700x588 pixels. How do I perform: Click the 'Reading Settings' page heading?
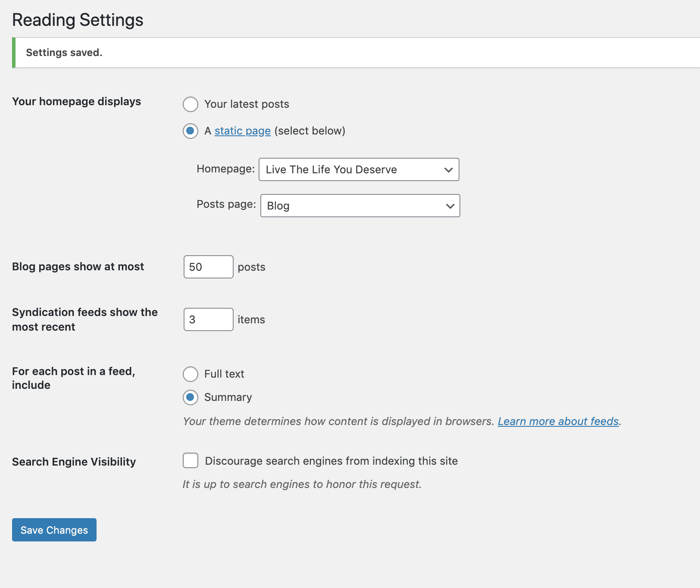[78, 20]
